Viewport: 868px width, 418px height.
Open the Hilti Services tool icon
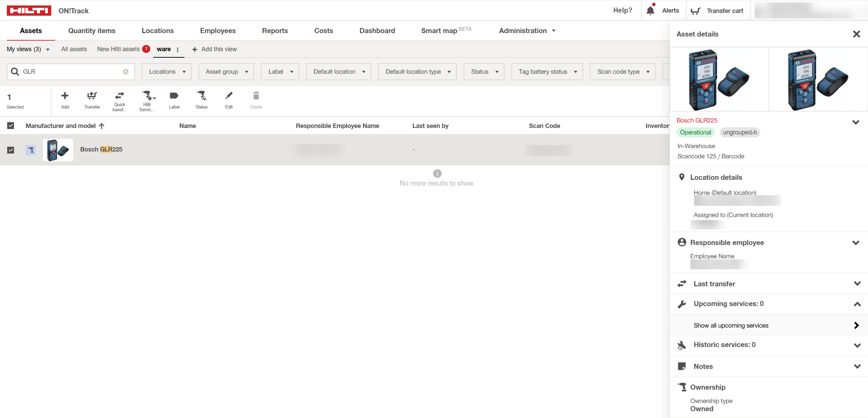(x=147, y=96)
